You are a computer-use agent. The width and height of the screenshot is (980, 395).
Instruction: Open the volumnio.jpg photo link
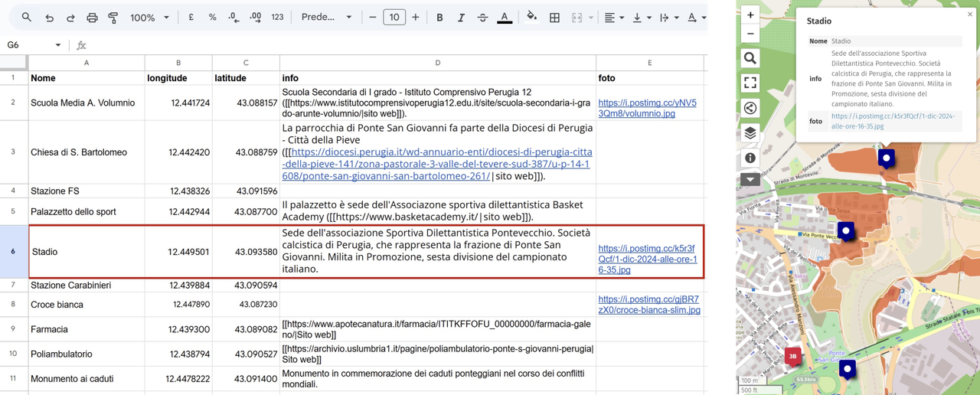pyautogui.click(x=648, y=108)
